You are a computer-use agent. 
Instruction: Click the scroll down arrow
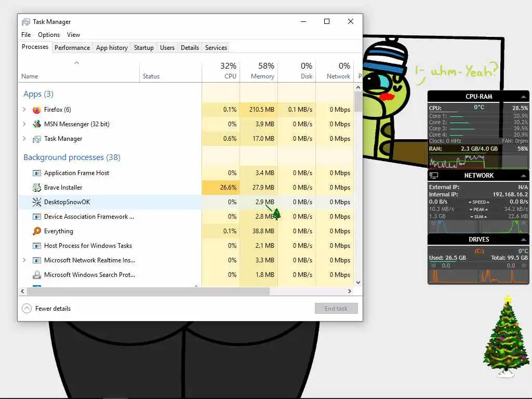[358, 282]
